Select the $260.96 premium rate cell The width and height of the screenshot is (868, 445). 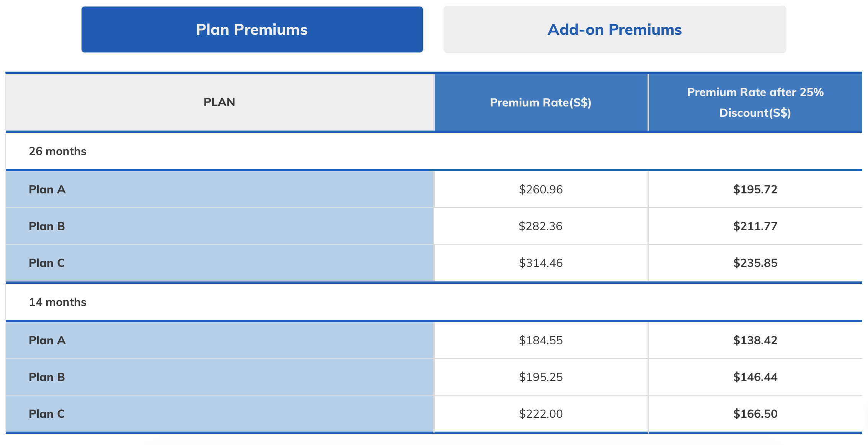click(541, 189)
